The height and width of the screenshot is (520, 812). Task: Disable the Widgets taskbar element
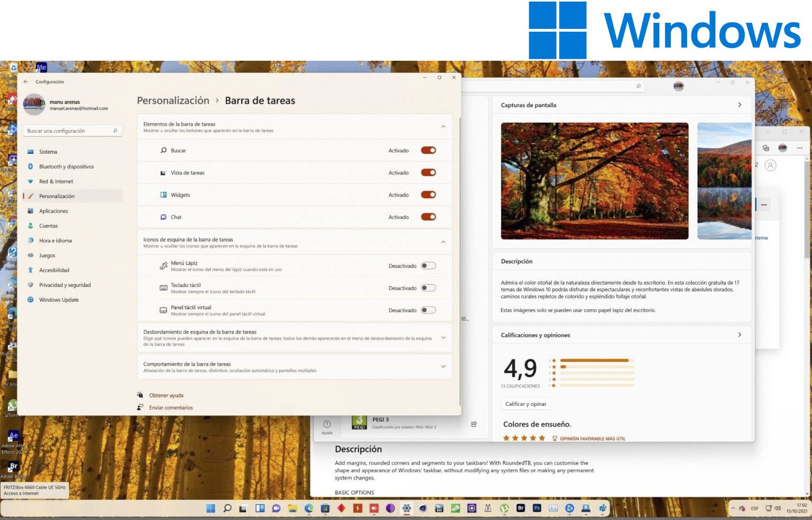pyautogui.click(x=428, y=194)
